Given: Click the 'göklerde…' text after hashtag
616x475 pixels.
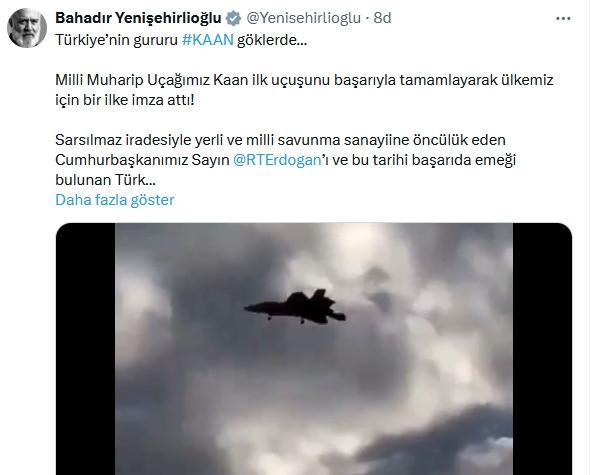Looking at the screenshot, I should pos(272,40).
